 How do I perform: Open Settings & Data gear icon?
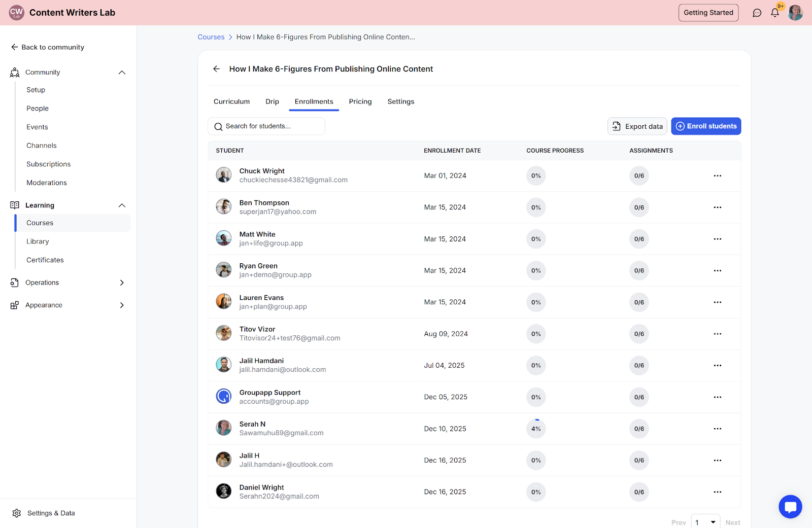point(17,513)
